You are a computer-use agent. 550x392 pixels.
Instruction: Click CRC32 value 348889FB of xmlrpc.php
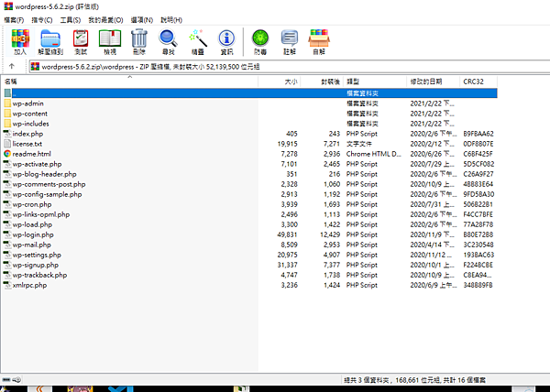click(478, 285)
